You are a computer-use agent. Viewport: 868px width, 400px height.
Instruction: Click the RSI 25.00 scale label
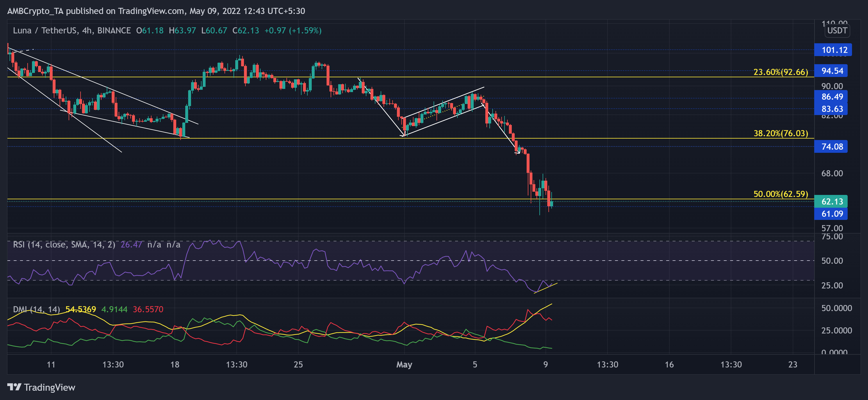832,286
